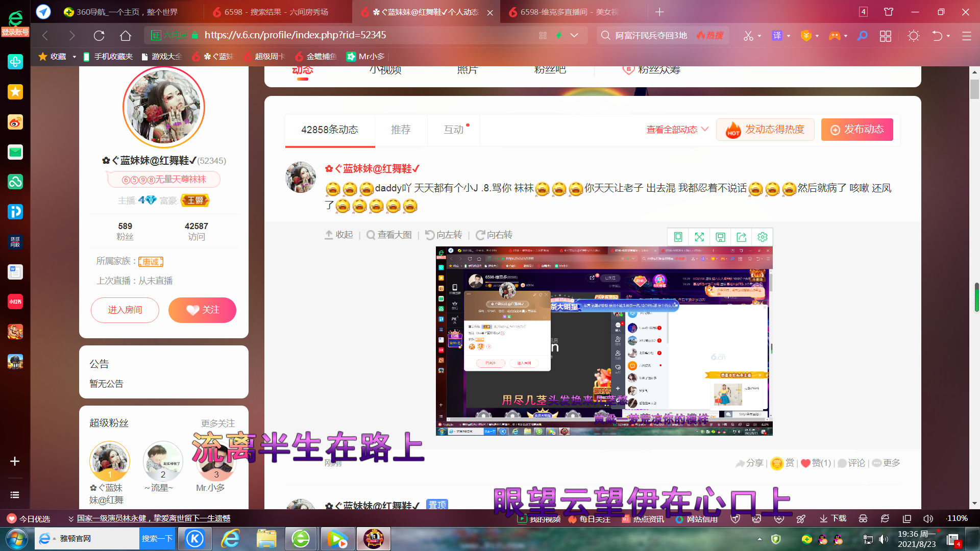Go to the browser home page

[x=126, y=36]
